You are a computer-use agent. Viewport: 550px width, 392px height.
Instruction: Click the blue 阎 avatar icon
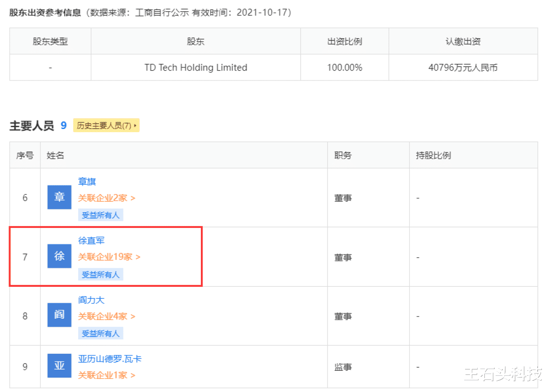coord(59,316)
